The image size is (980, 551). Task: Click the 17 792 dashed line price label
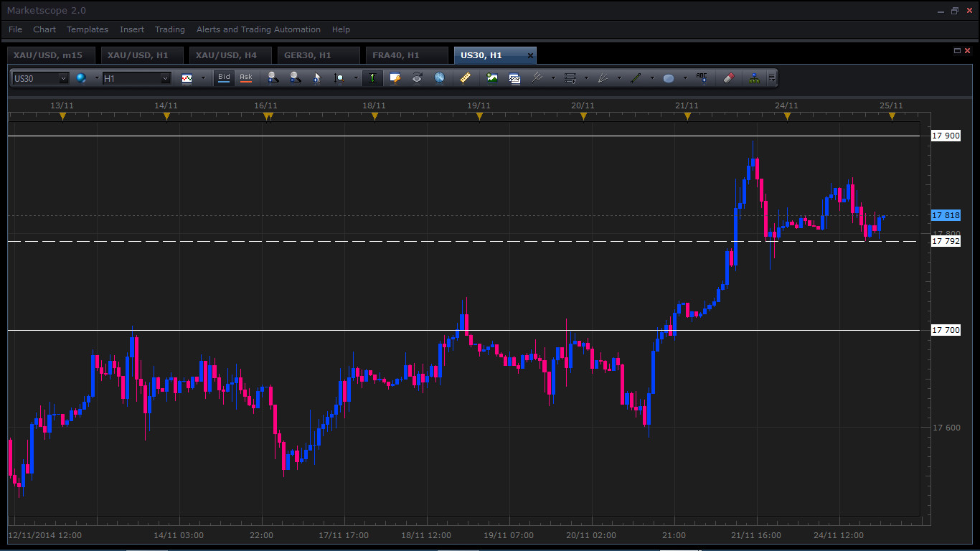(x=946, y=241)
